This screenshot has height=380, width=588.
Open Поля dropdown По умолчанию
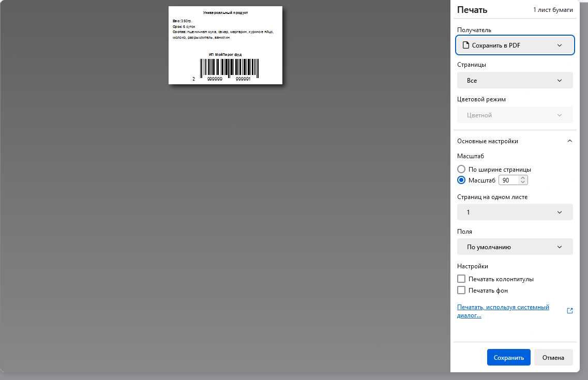click(x=515, y=247)
